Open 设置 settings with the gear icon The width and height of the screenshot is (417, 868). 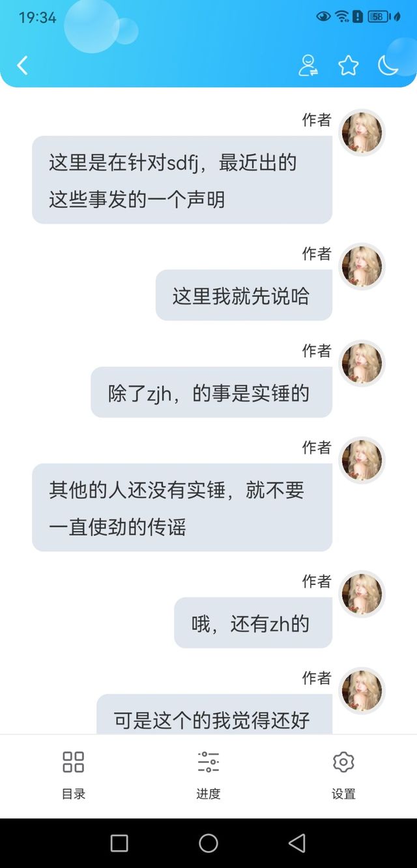click(x=343, y=775)
